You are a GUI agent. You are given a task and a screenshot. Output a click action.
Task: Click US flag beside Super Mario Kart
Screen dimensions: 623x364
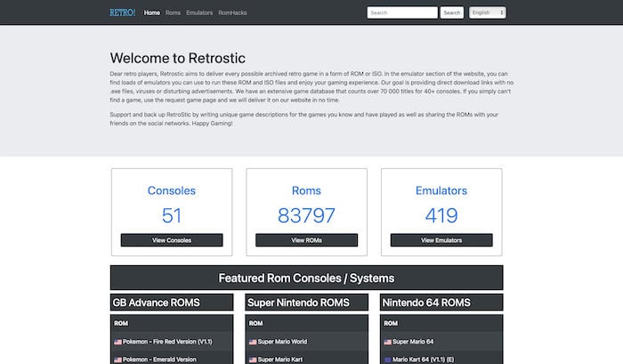pyautogui.click(x=253, y=360)
